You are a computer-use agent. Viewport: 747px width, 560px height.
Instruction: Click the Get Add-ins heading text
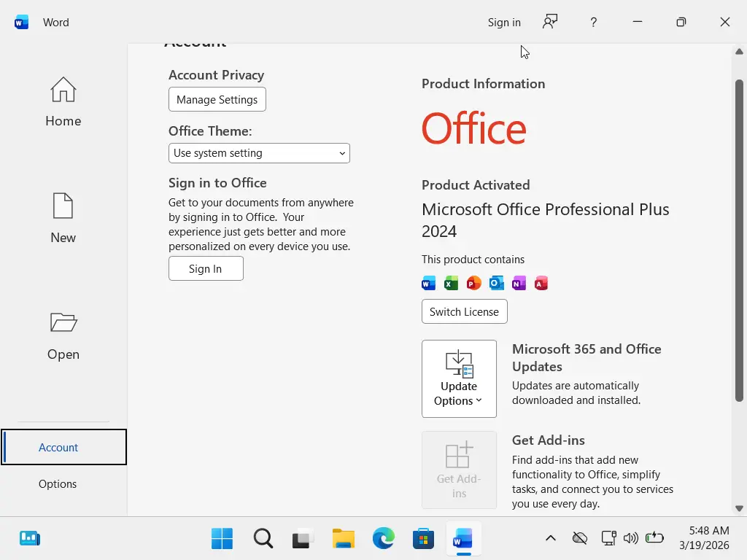point(549,440)
